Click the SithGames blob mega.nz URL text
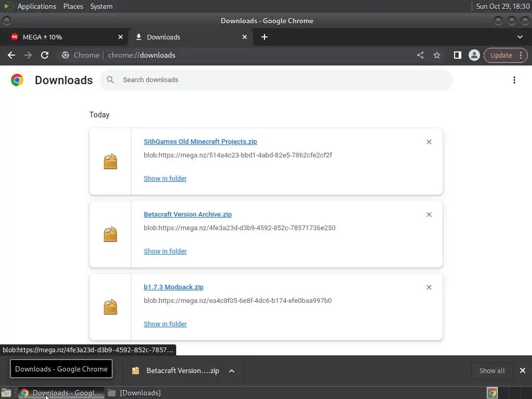532x399 pixels. pyautogui.click(x=238, y=155)
